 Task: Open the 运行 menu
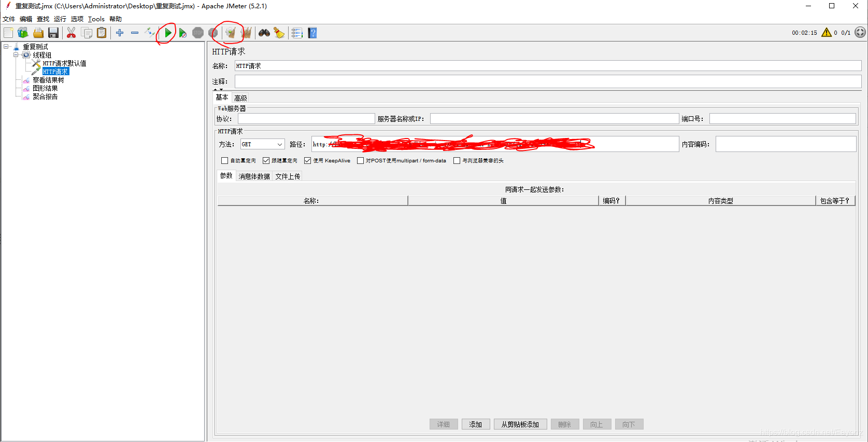point(60,19)
